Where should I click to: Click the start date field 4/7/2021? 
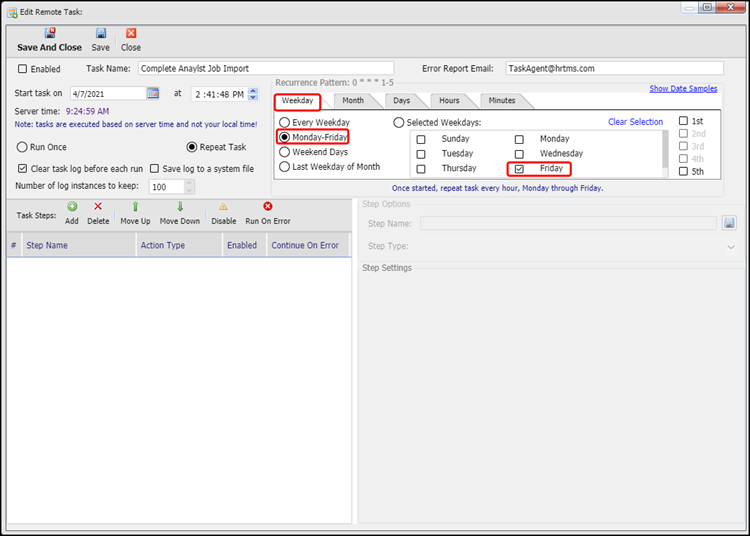pyautogui.click(x=108, y=94)
